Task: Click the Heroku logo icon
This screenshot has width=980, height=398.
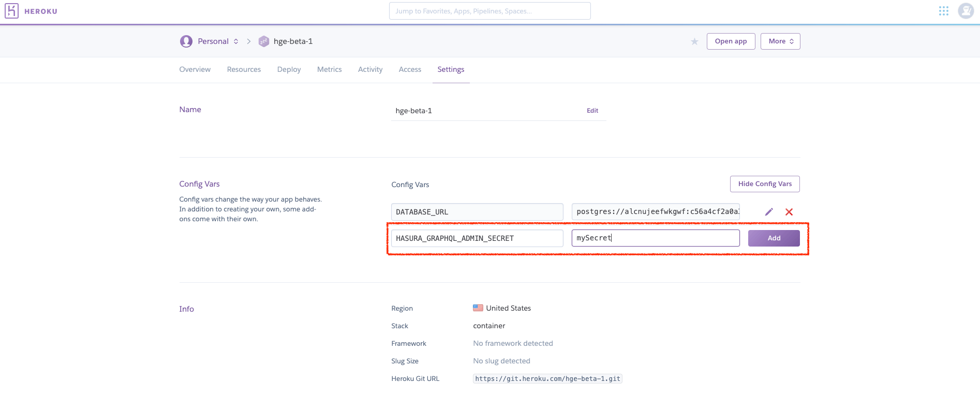Action: click(x=11, y=11)
